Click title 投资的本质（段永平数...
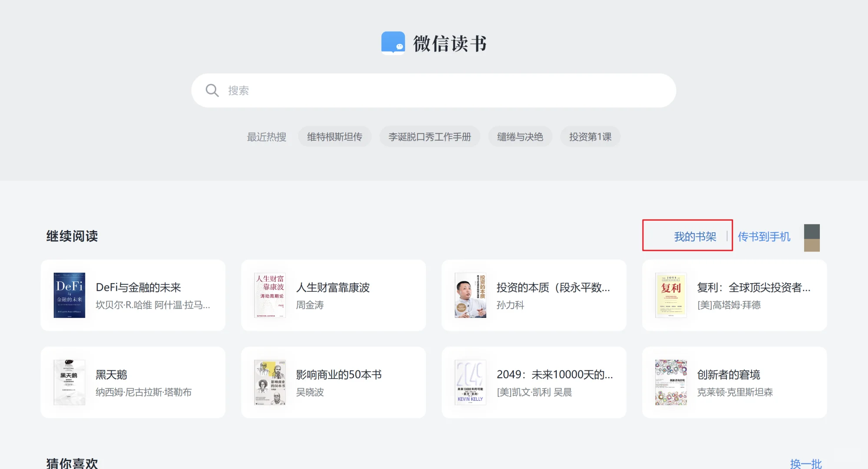This screenshot has height=469, width=868. (x=553, y=287)
